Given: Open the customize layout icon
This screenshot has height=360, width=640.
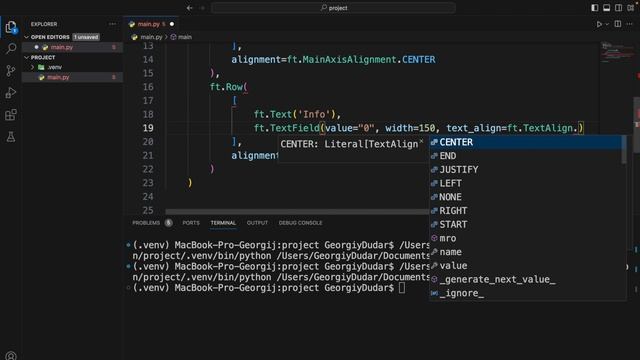Looking at the screenshot, I should [x=631, y=8].
